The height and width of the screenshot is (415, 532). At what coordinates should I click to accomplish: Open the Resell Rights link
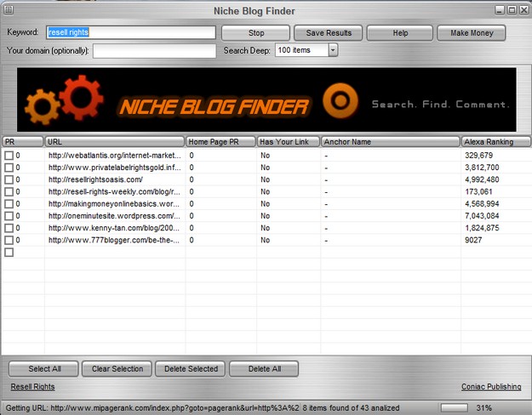click(x=32, y=387)
